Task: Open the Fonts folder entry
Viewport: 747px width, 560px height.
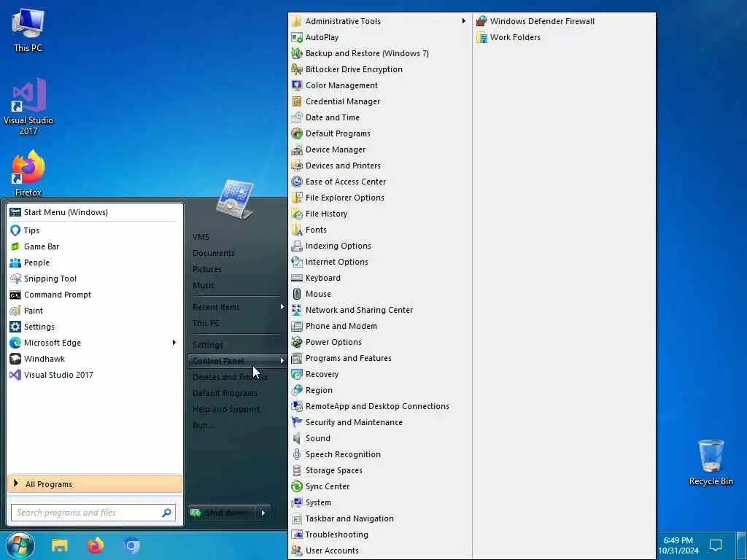Action: (x=379, y=230)
